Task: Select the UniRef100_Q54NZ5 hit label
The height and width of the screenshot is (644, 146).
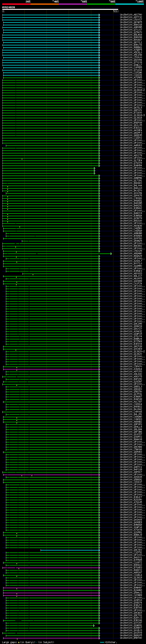Action: pyautogui.click(x=131, y=241)
